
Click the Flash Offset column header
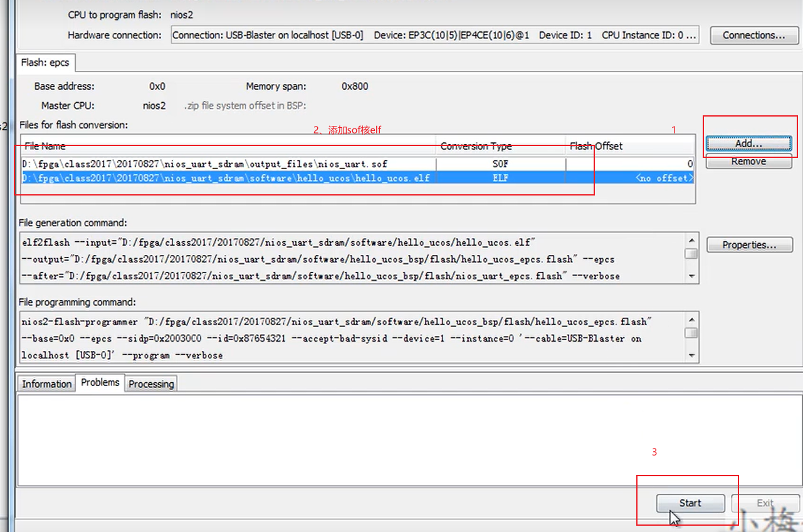tap(630, 146)
